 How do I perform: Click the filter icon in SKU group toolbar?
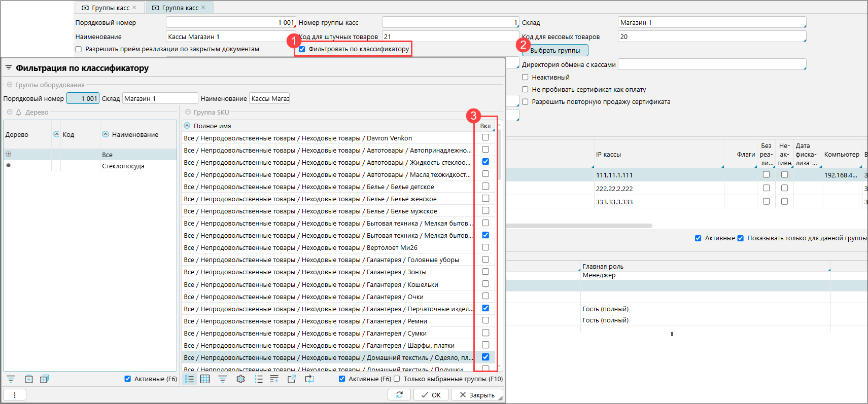click(x=223, y=379)
